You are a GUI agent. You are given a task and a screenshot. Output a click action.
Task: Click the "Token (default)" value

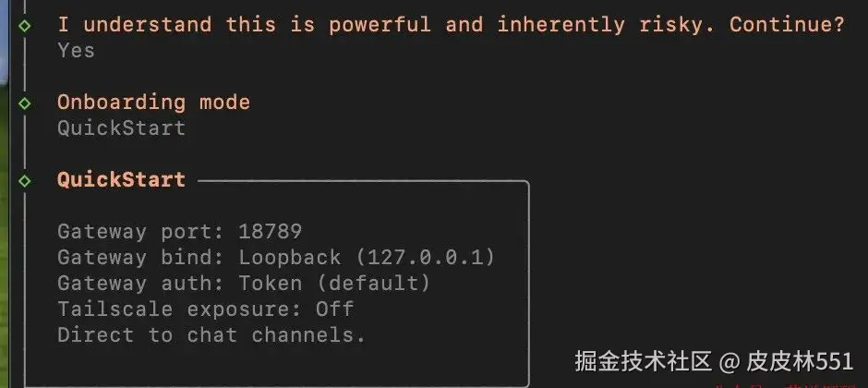tap(334, 283)
